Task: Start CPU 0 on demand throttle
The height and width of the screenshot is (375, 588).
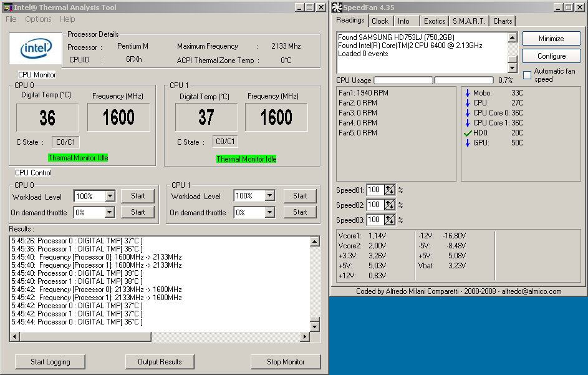Action: 138,212
